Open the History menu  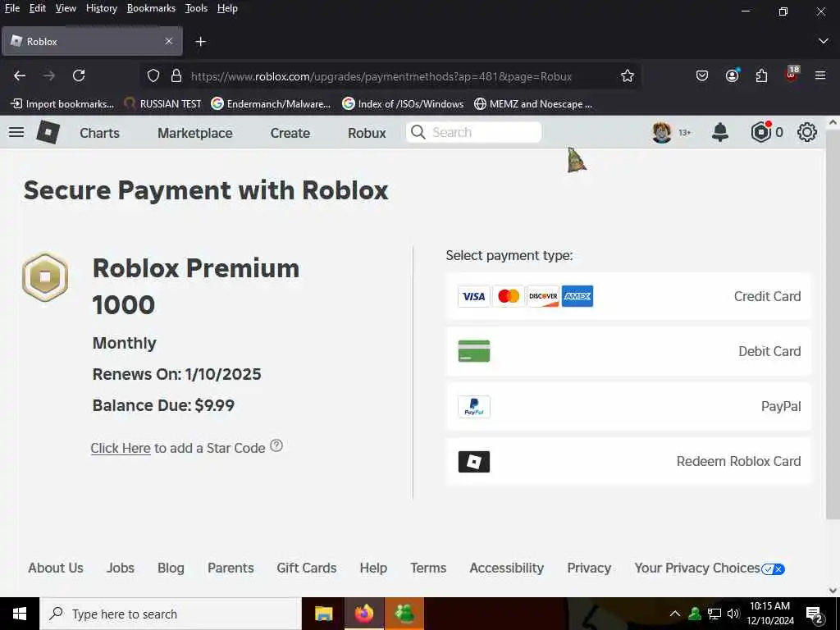pos(102,8)
